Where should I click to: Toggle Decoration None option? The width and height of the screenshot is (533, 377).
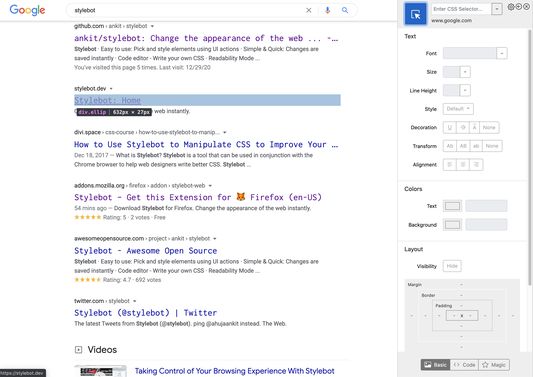[x=489, y=127]
